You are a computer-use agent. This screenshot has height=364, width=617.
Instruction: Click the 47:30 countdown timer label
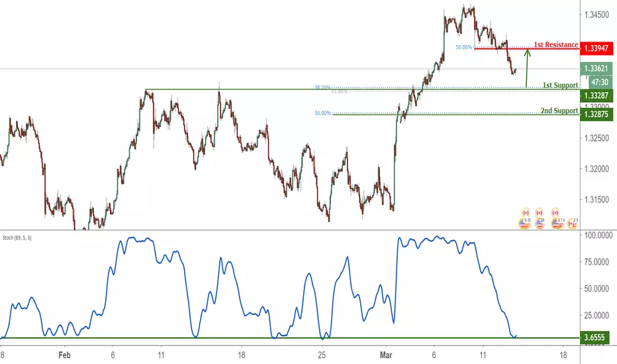tap(600, 82)
